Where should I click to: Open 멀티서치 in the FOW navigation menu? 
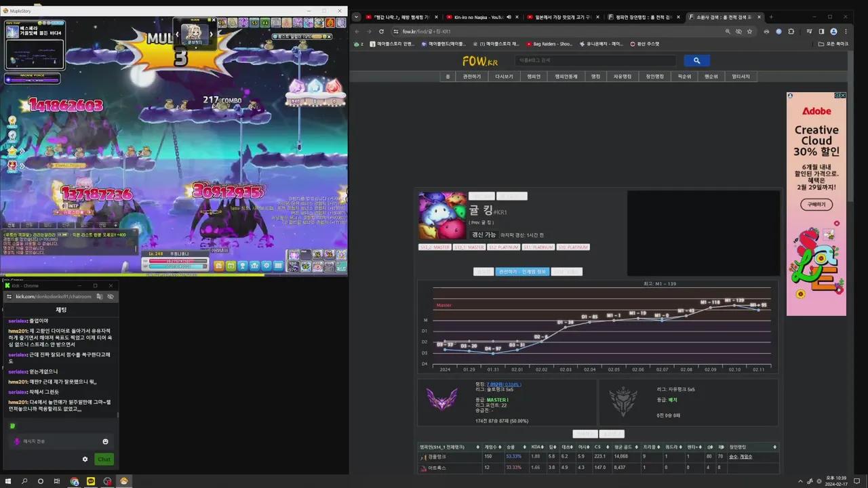click(x=741, y=77)
